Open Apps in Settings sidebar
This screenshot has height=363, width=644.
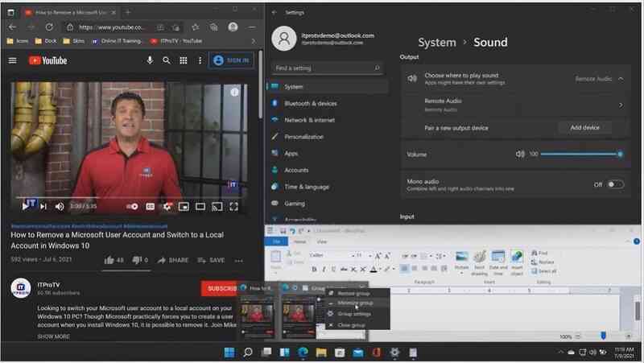coord(328,153)
